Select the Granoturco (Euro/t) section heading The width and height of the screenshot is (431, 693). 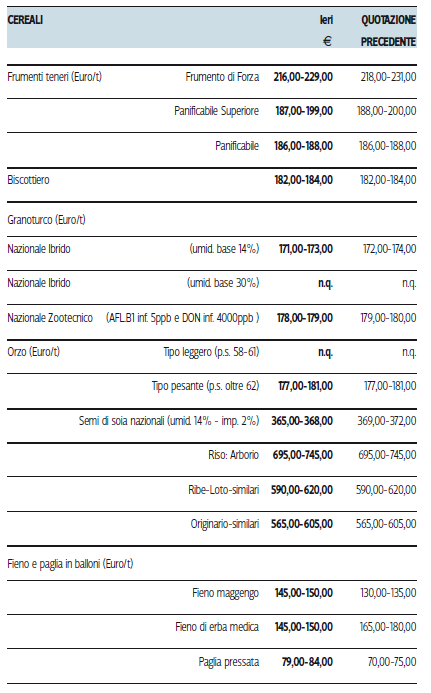pyautogui.click(x=46, y=220)
